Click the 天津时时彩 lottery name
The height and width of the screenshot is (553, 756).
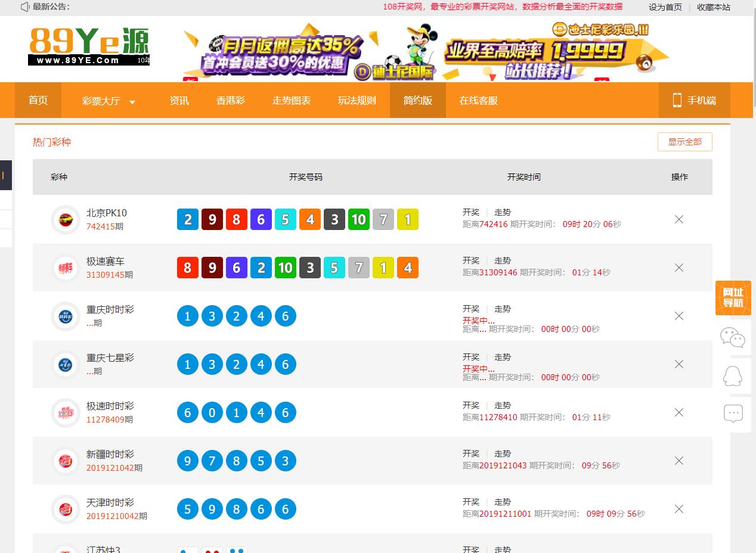110,502
